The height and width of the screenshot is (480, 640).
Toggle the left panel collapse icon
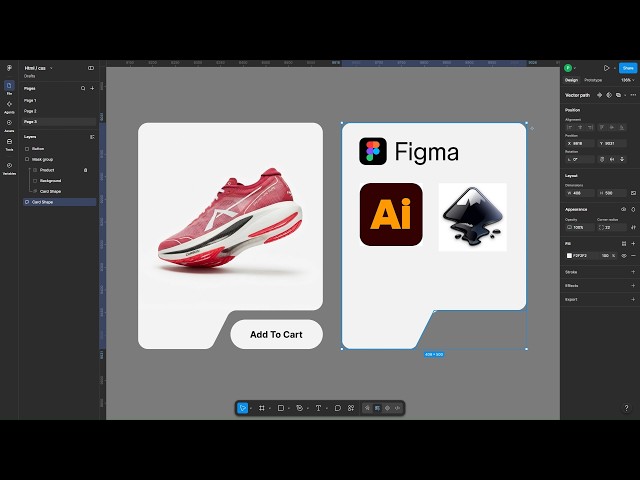[x=91, y=68]
